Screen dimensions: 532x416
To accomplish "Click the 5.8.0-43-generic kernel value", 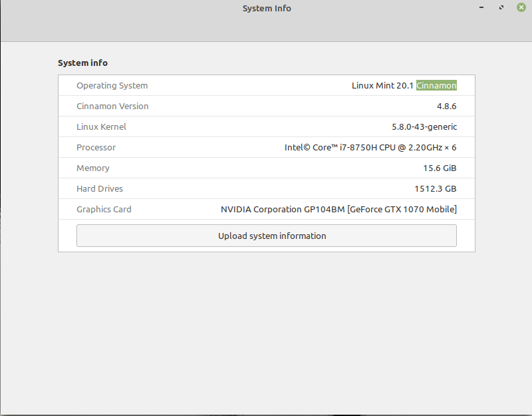I will (424, 127).
